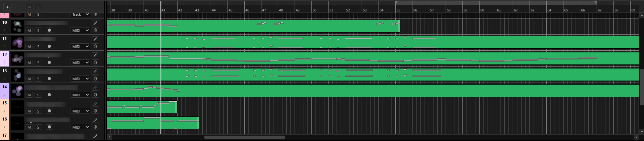This screenshot has width=644, height=141.
Task: Select track 16 dark instrument icon
Action: tap(17, 123)
